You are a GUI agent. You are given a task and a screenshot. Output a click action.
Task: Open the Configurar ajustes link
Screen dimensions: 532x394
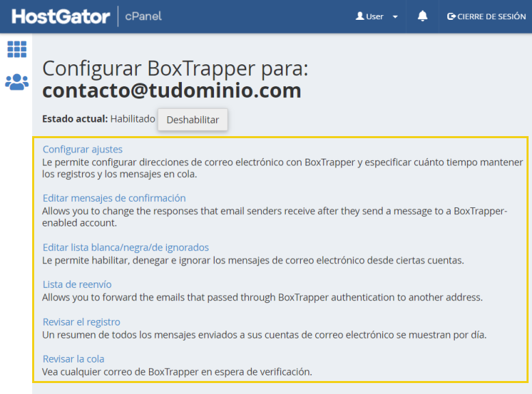83,149
